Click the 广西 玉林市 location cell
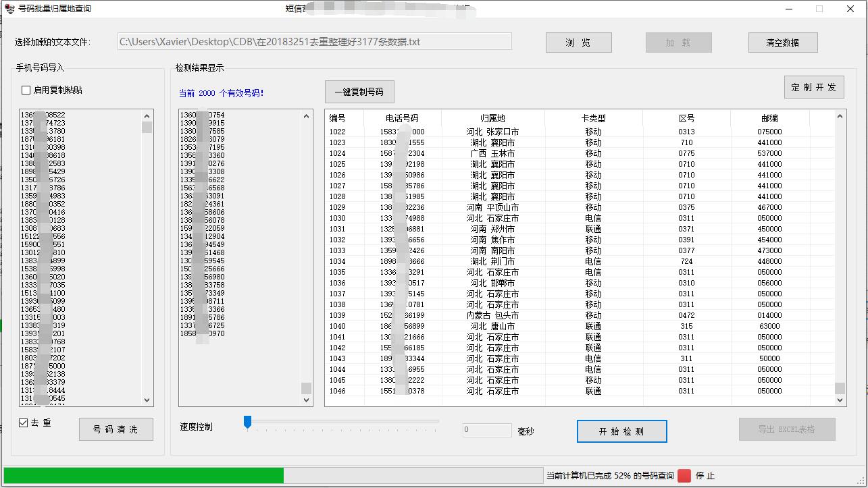868x488 pixels. (x=493, y=153)
